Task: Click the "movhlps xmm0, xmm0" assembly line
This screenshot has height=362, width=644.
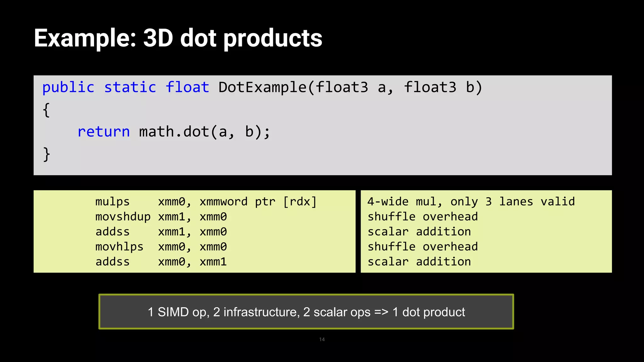Action: (x=161, y=247)
